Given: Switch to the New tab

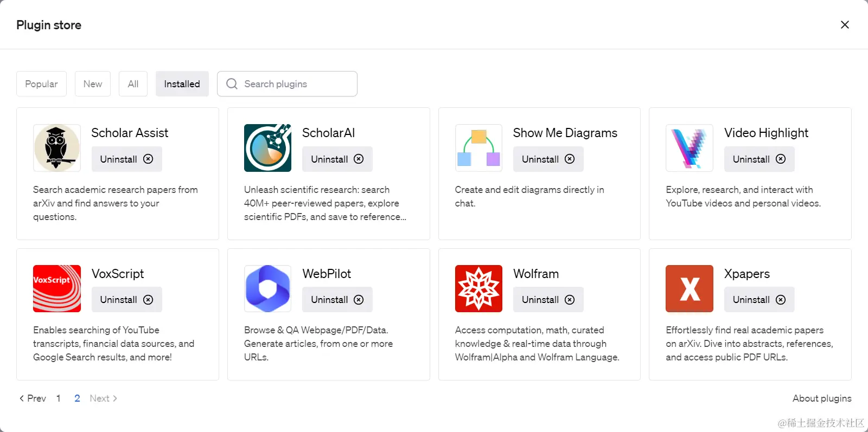Looking at the screenshot, I should [93, 84].
